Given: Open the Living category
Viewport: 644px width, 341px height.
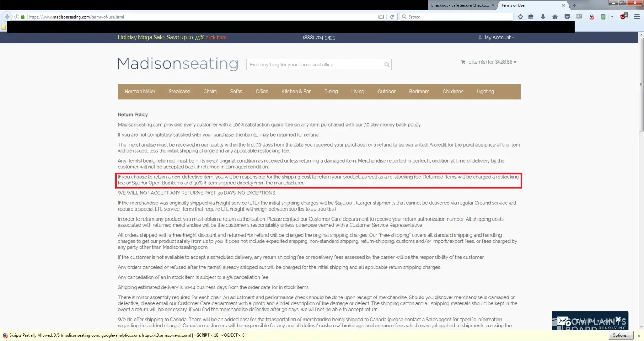Looking at the screenshot, I should [x=358, y=92].
